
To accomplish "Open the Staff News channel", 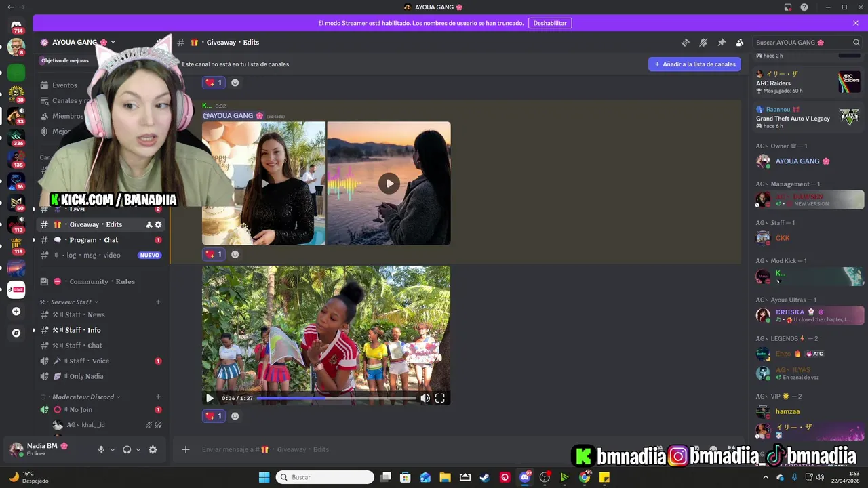I will [x=100, y=314].
